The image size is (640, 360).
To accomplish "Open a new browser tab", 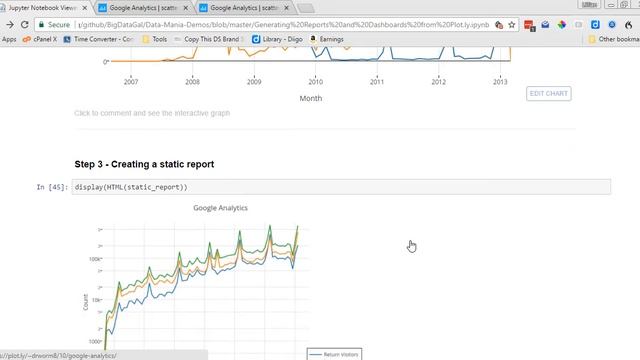I will [x=305, y=8].
